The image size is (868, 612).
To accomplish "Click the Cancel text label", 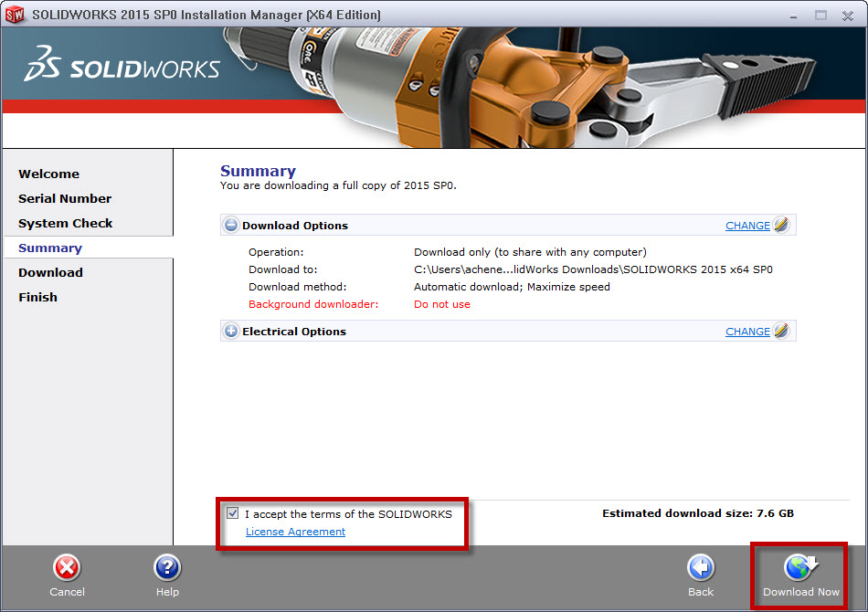I will (67, 592).
